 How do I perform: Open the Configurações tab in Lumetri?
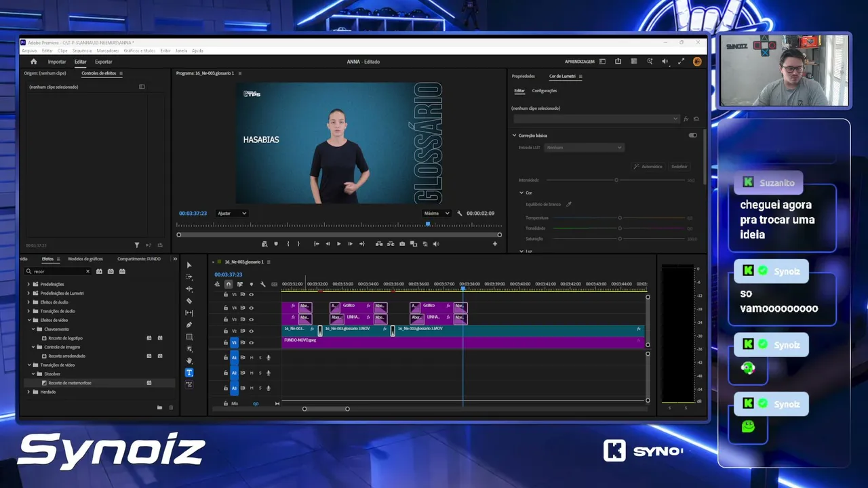click(545, 91)
